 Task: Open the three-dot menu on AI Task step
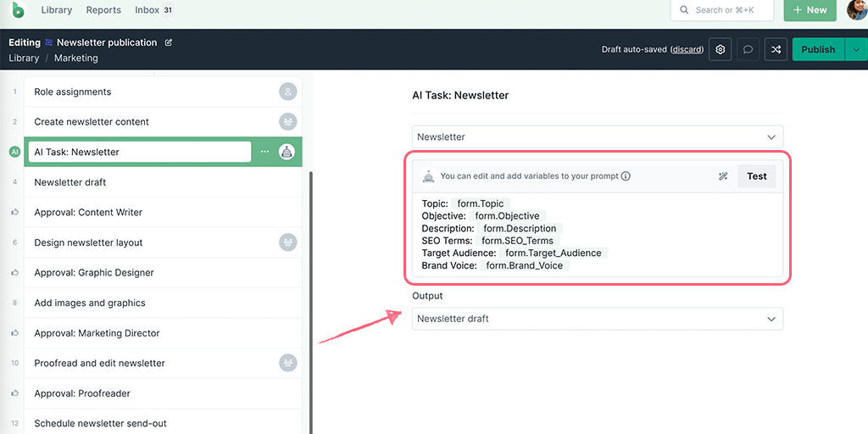coord(265,152)
